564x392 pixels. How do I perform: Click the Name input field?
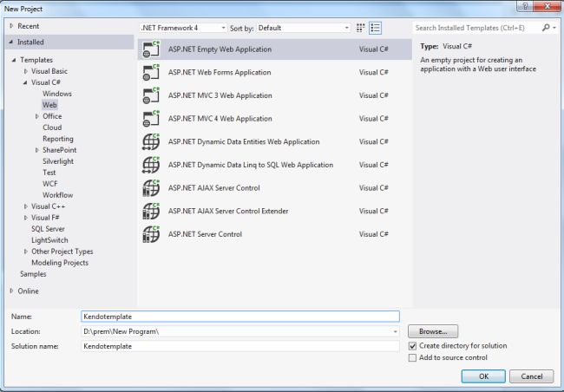coord(240,317)
